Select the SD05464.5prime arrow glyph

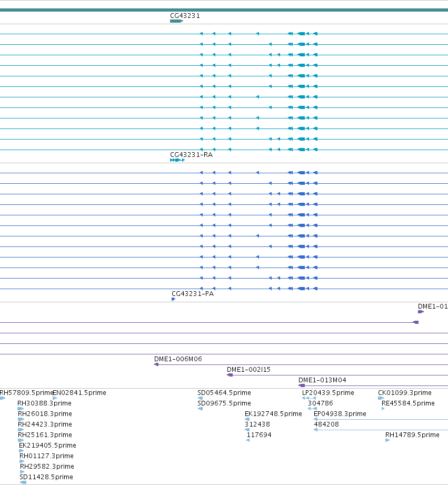point(200,398)
